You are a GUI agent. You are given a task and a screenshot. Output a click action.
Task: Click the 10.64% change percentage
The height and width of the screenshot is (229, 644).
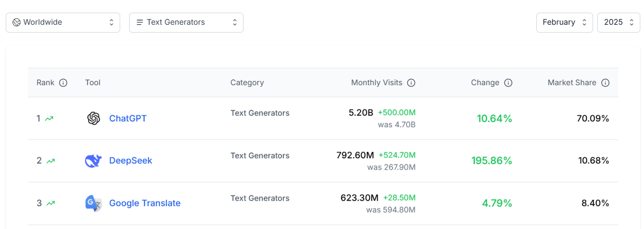494,119
